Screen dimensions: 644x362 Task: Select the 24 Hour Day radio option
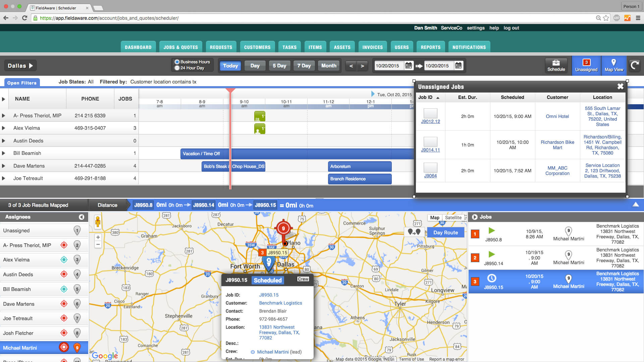pyautogui.click(x=177, y=68)
